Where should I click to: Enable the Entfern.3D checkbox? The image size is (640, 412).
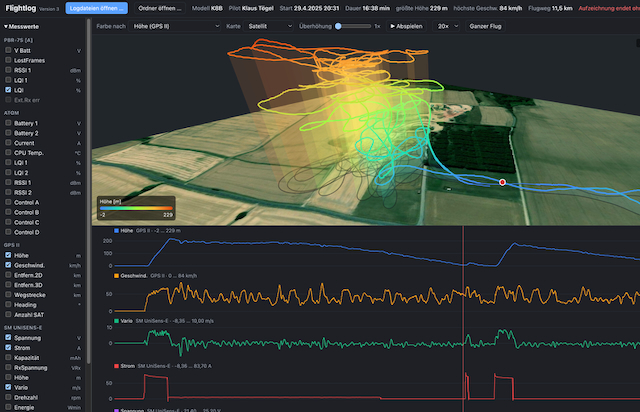(8, 285)
